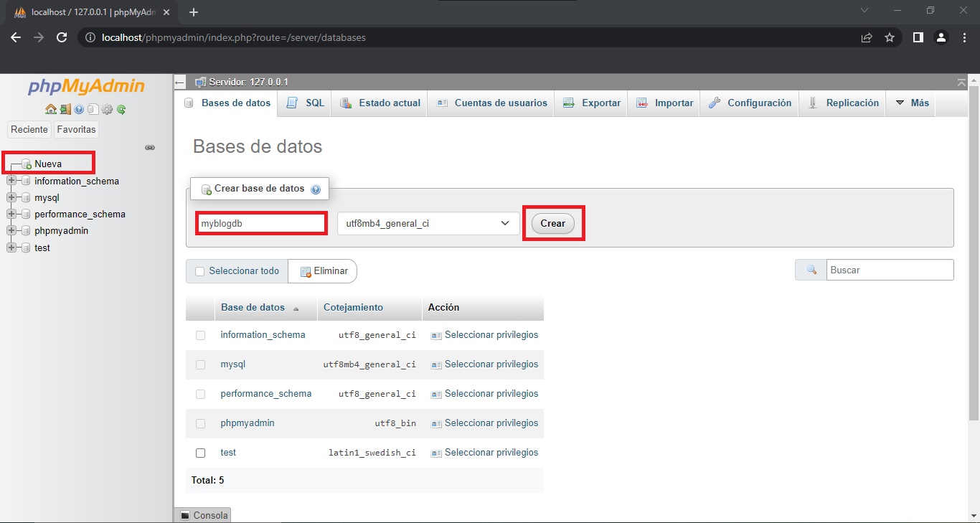Click the phpMyAdmin home icon
The image size is (980, 523).
(50, 110)
